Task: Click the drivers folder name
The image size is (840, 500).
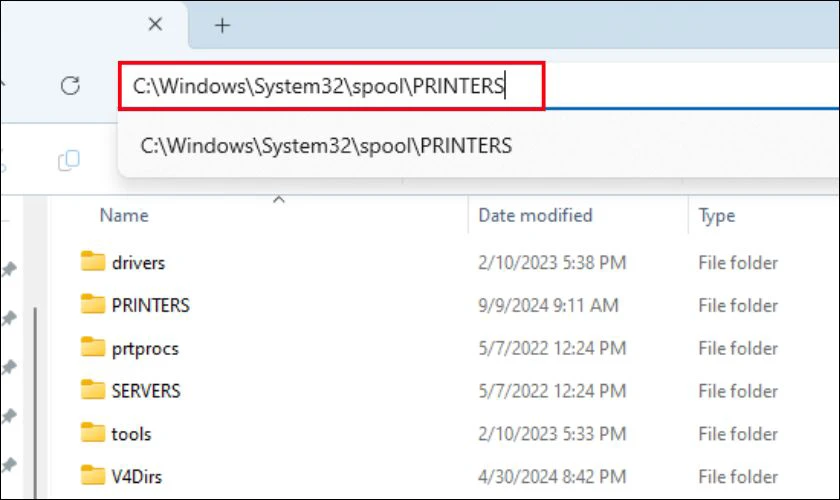Action: coord(138,263)
